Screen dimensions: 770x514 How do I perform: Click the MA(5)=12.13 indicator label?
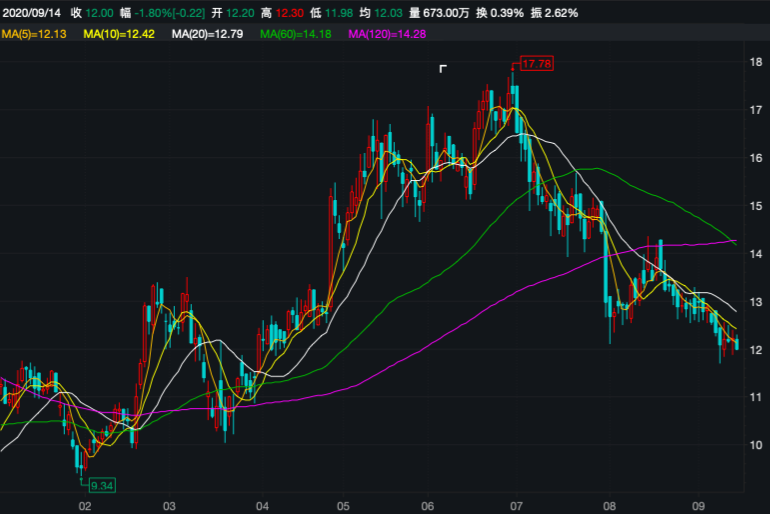tap(34, 35)
